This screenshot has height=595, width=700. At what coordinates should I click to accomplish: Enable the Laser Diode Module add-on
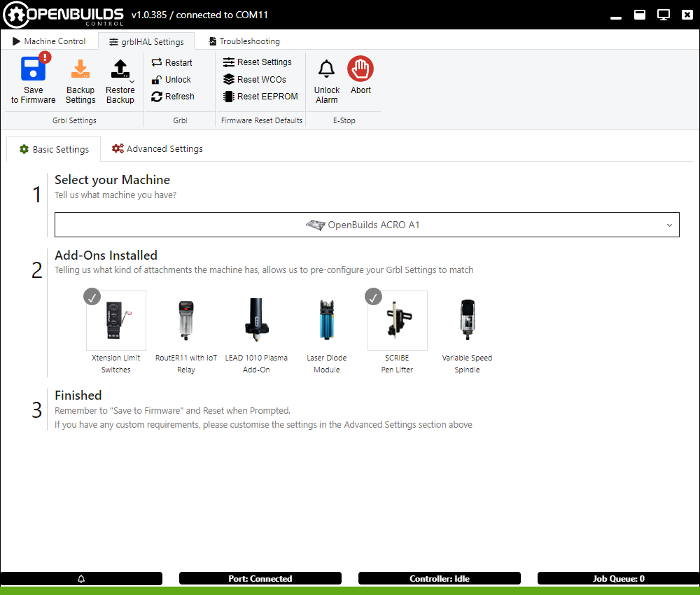(327, 321)
